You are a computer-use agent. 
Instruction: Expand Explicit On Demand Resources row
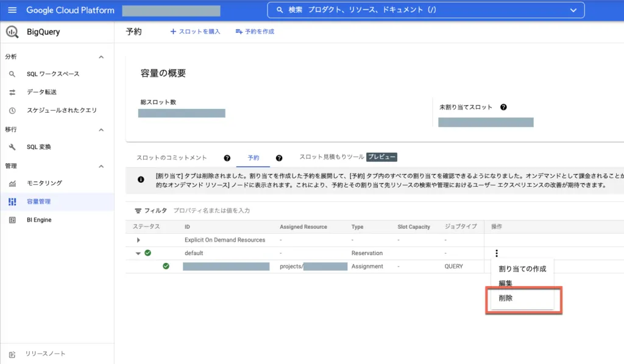(138, 240)
